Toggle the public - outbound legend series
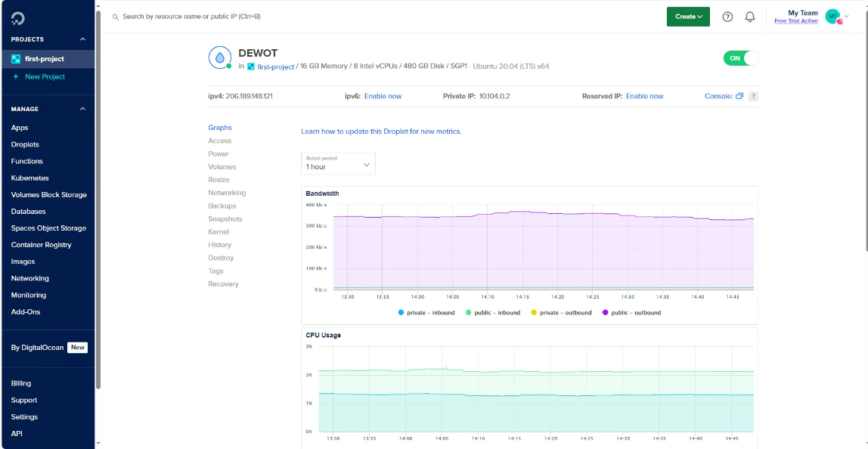The width and height of the screenshot is (868, 449). (631, 312)
